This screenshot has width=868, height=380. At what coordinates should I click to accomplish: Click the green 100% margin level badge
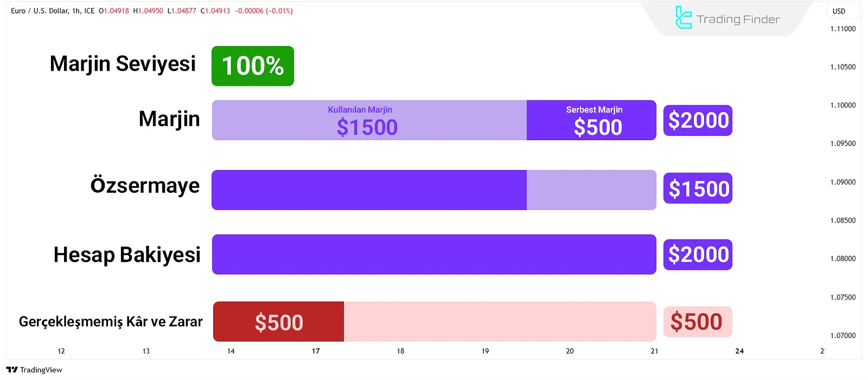[253, 66]
